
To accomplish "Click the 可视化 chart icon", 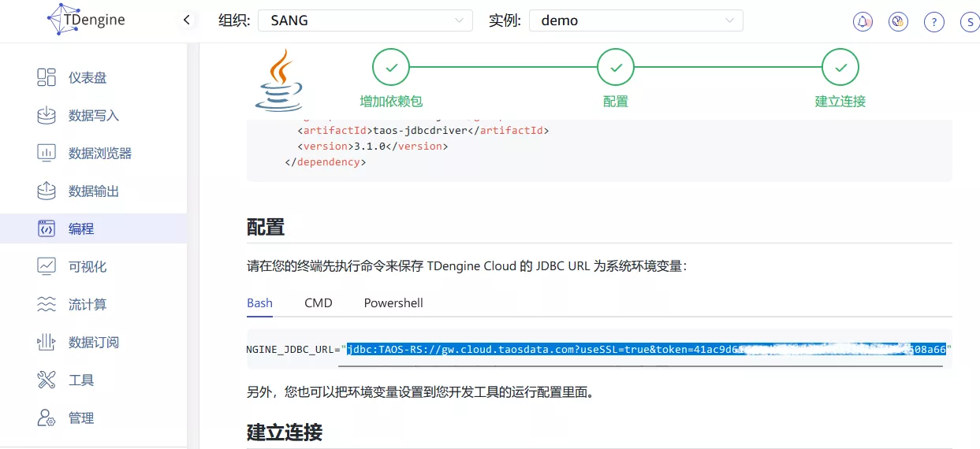I will [x=47, y=266].
